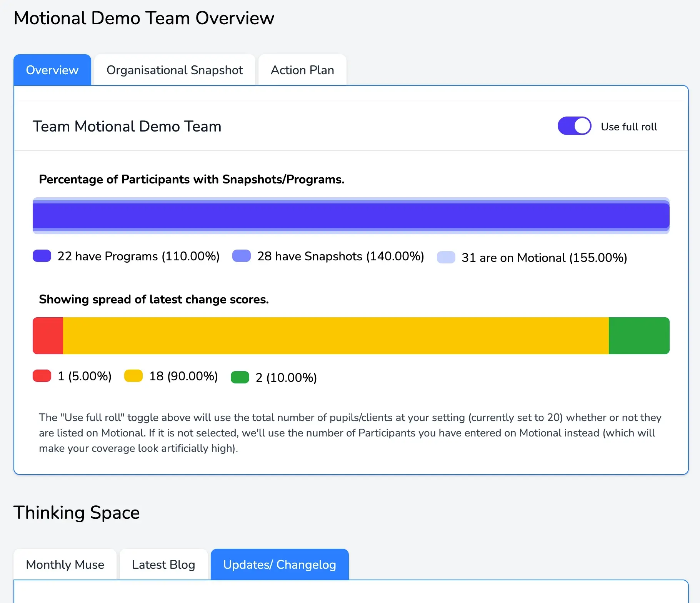700x603 pixels.
Task: Click the yellow 18 (90.00%) legend swatch
Action: pyautogui.click(x=133, y=376)
